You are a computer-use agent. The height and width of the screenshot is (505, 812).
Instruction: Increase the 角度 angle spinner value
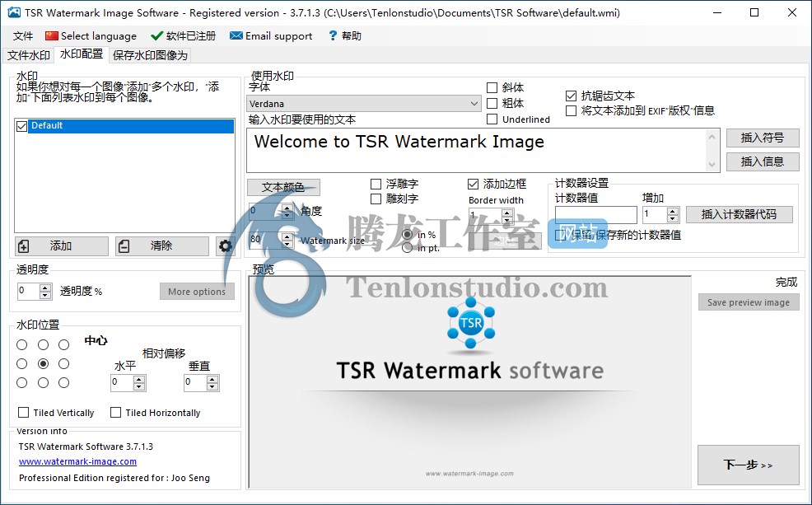pyautogui.click(x=287, y=208)
